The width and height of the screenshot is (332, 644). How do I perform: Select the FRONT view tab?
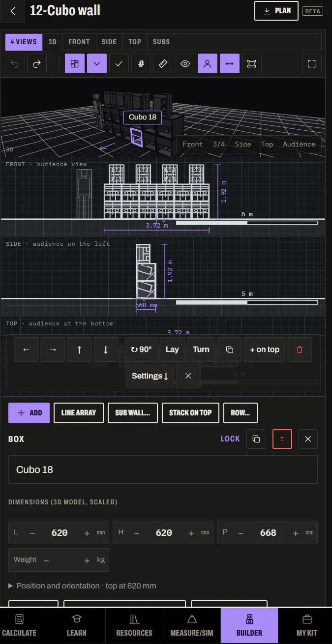pos(79,42)
